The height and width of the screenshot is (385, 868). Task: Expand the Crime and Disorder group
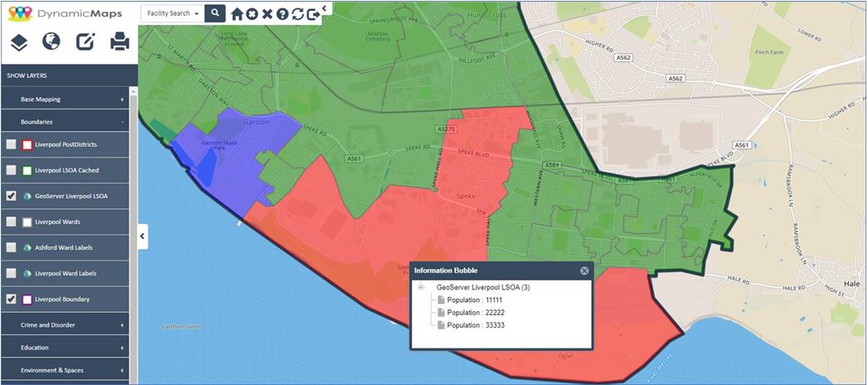click(x=65, y=325)
